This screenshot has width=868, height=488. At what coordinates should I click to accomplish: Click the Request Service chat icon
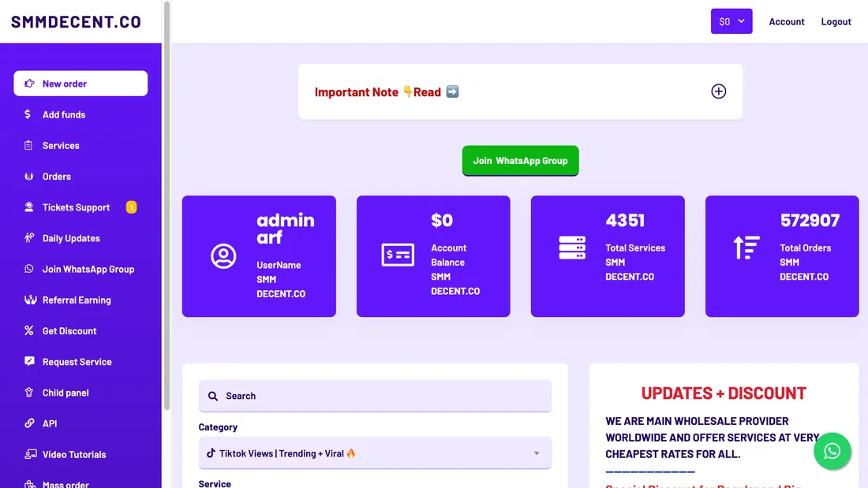point(29,361)
